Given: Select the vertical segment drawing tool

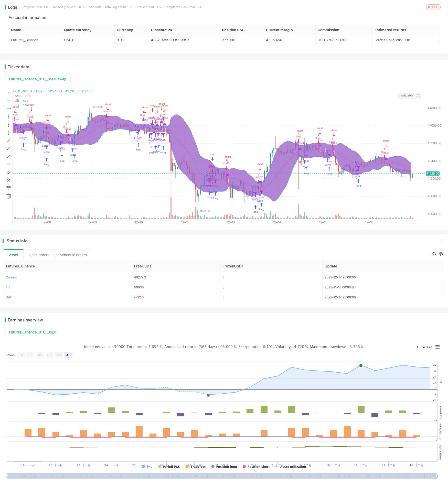Looking at the screenshot, I should click(9, 133).
